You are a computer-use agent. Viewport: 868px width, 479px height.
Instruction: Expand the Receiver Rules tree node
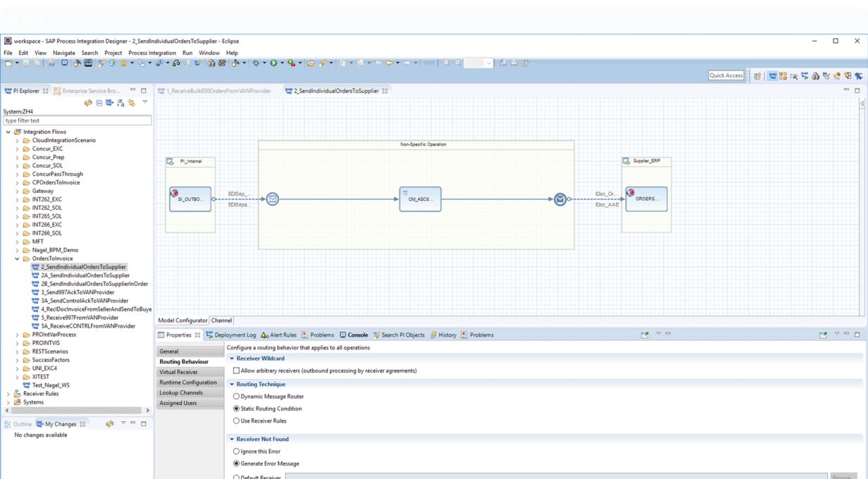point(8,394)
